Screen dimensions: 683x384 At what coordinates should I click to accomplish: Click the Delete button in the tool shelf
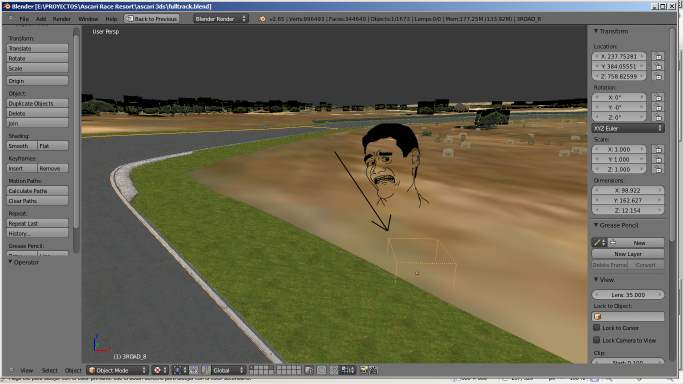pos(37,113)
